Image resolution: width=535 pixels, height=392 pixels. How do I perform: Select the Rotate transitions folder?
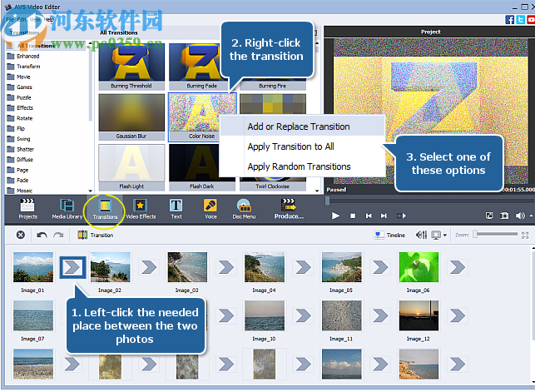coord(25,118)
